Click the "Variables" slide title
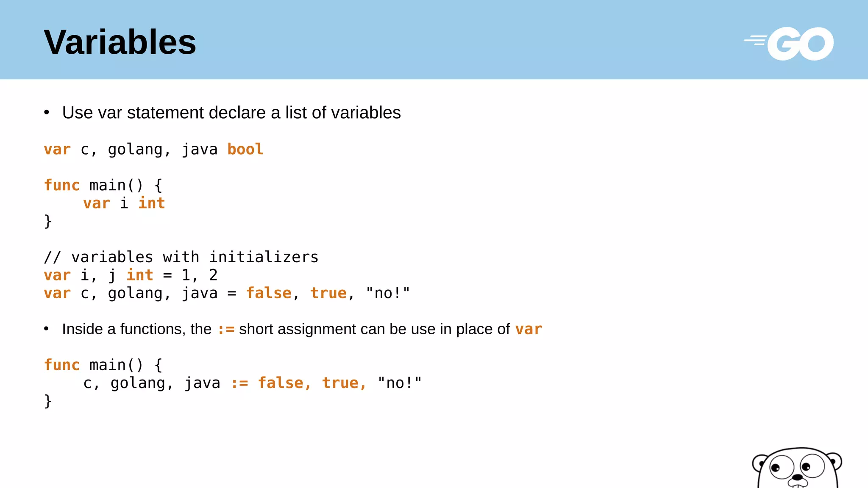868x488 pixels. [x=120, y=42]
